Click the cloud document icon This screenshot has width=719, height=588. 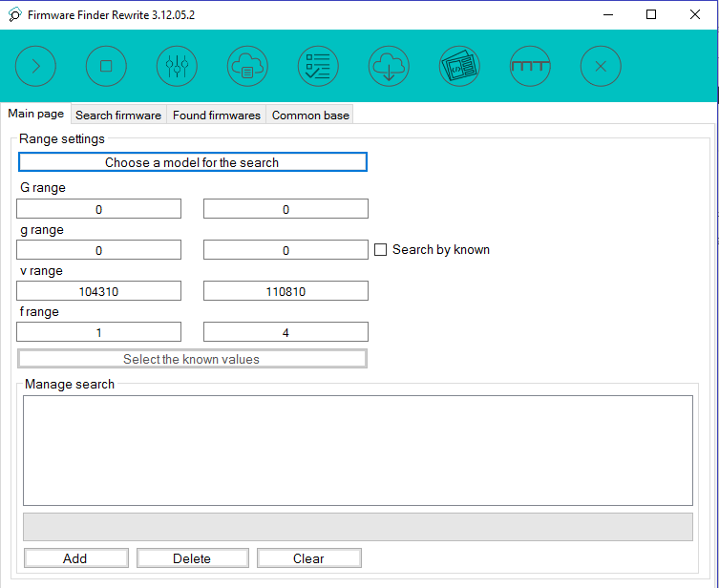click(247, 67)
